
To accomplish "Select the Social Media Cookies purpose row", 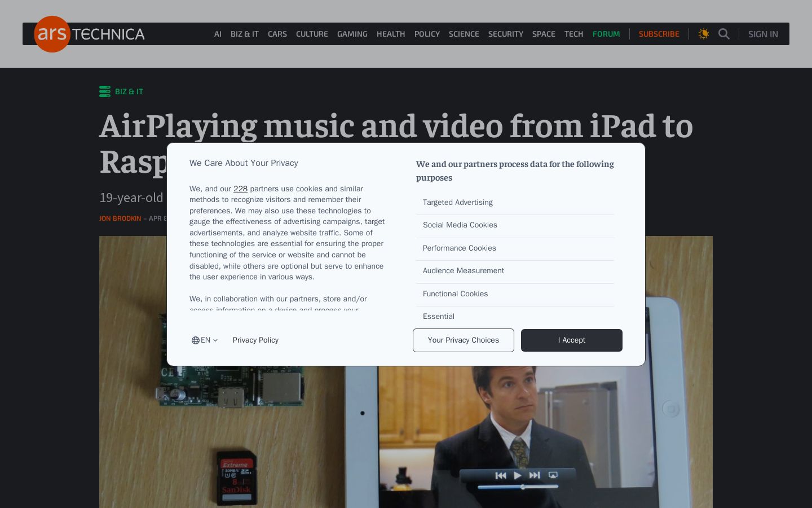I will click(515, 226).
